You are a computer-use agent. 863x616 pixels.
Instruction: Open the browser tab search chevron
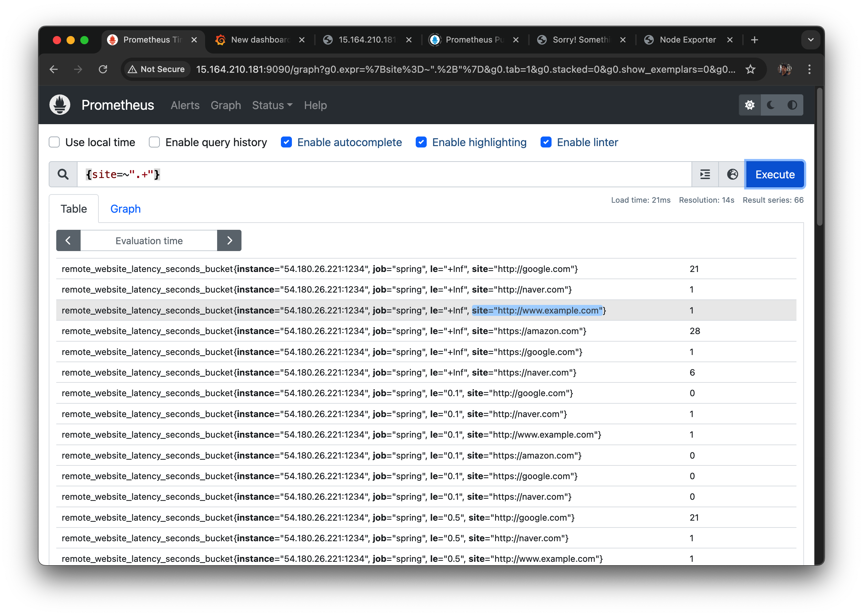[811, 40]
